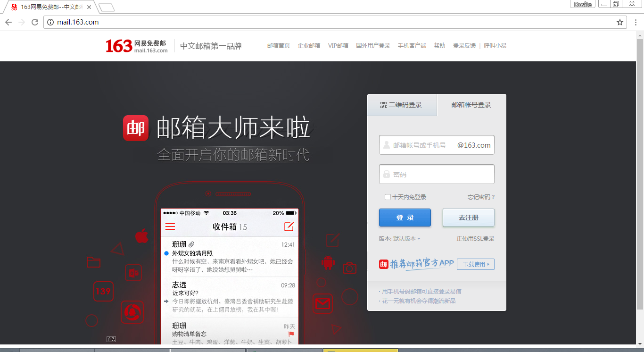Screen dimensions: 644x352
Task: Click the camera outline icon
Action: (349, 268)
